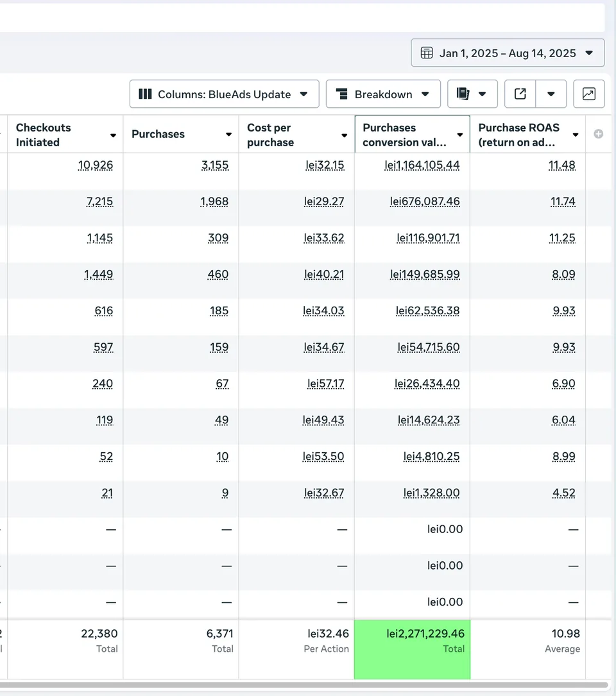Open Columns: BlueAds Update dropdown

[x=225, y=94]
